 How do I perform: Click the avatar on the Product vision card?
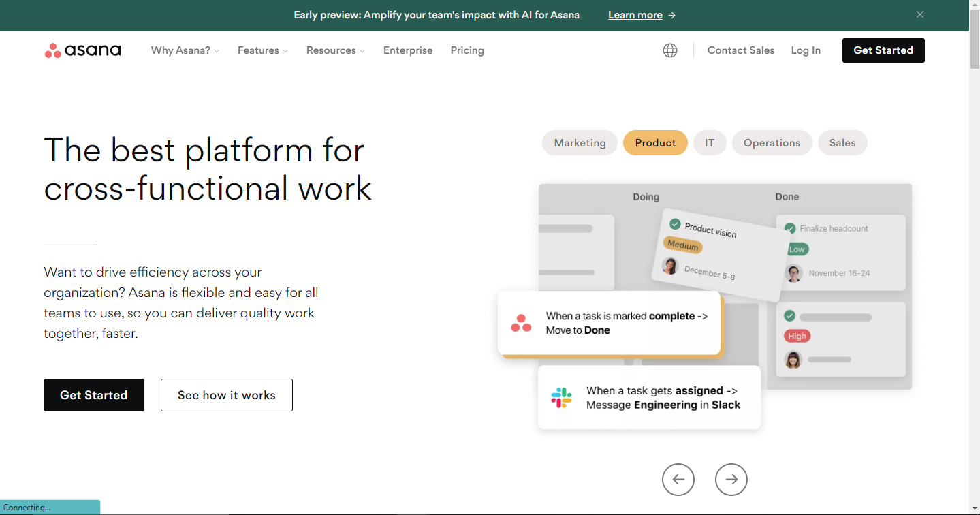click(670, 266)
